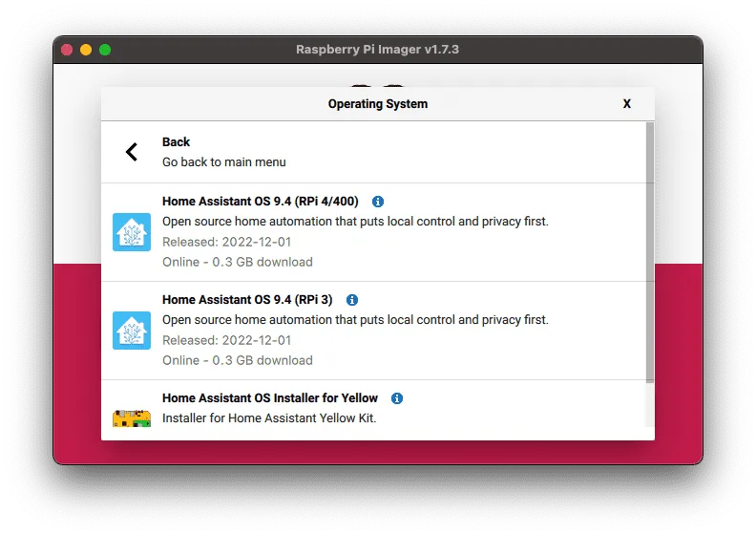This screenshot has width=756, height=535.
Task: Click the 'Operating System' dialog heading
Action: (x=378, y=104)
